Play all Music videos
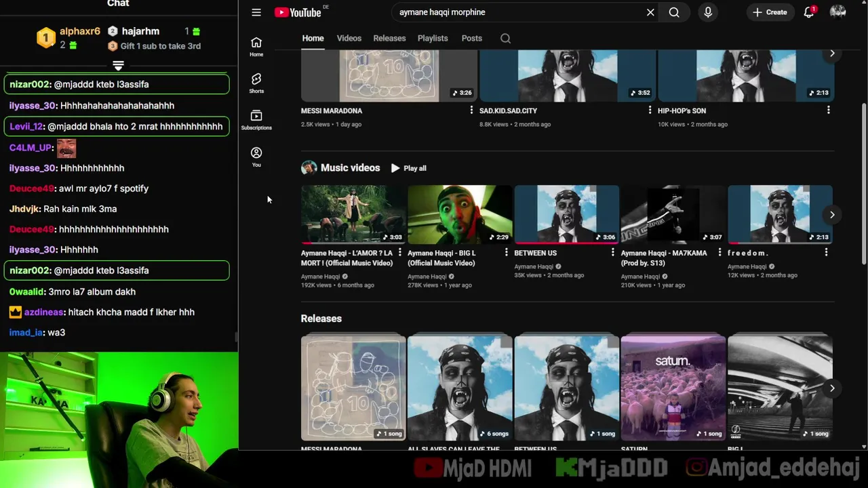The height and width of the screenshot is (488, 868). 408,168
